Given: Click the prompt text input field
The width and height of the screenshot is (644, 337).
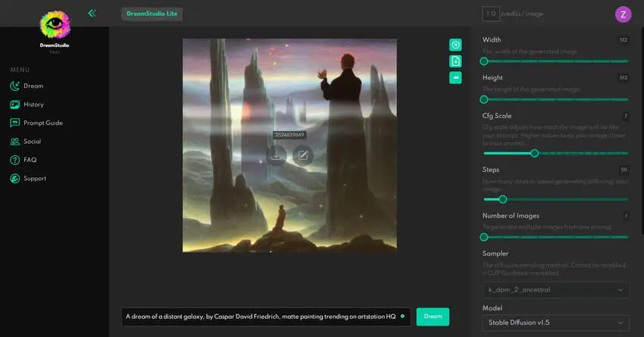Looking at the screenshot, I should coord(261,317).
